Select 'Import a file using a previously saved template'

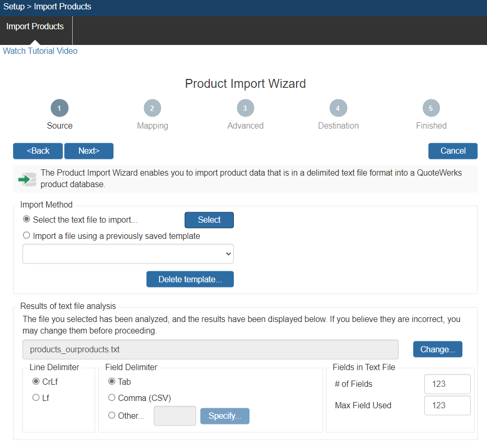[x=27, y=236]
